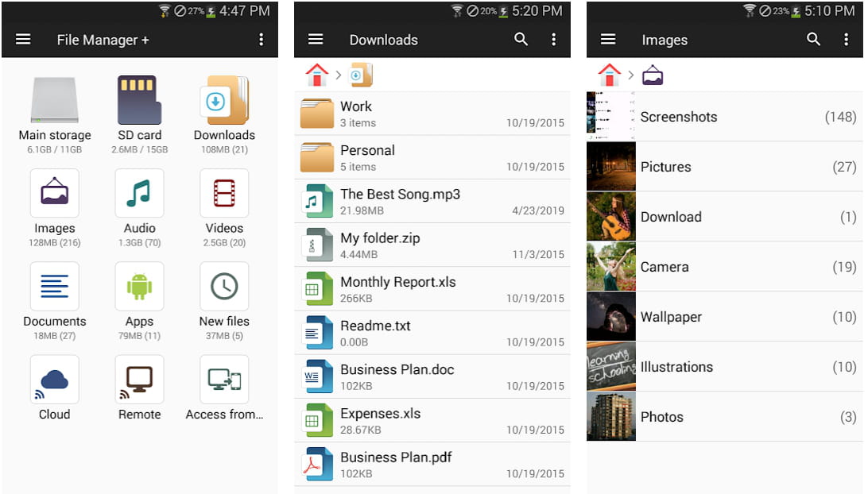The height and width of the screenshot is (494, 868).
Task: Open Documents category icon
Action: tap(54, 286)
